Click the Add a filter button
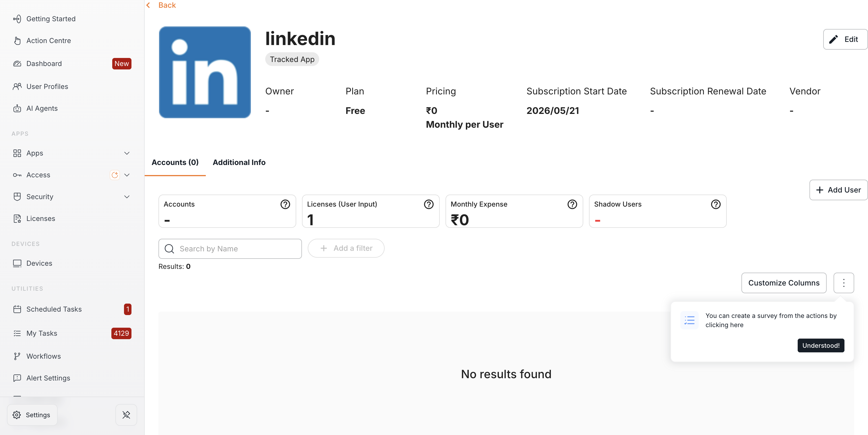 click(346, 248)
